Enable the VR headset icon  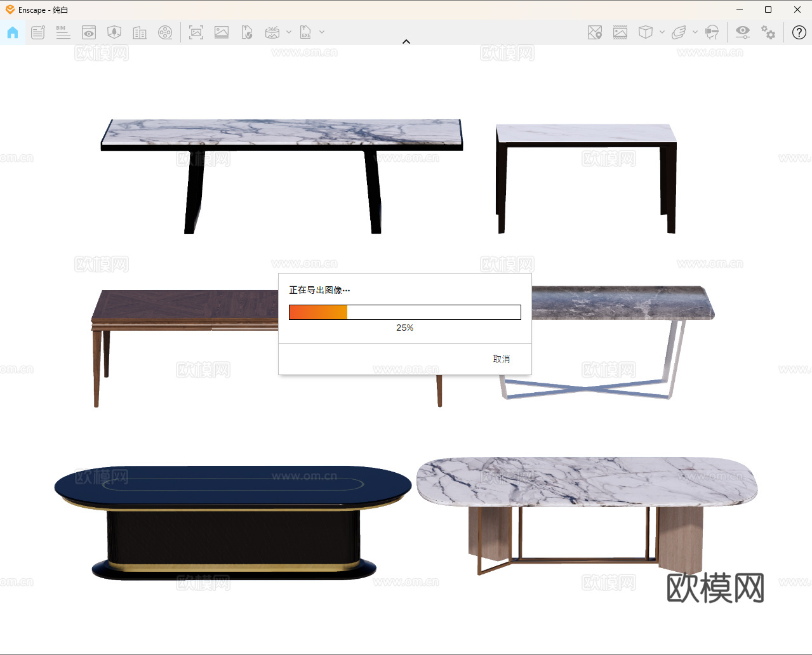point(712,32)
